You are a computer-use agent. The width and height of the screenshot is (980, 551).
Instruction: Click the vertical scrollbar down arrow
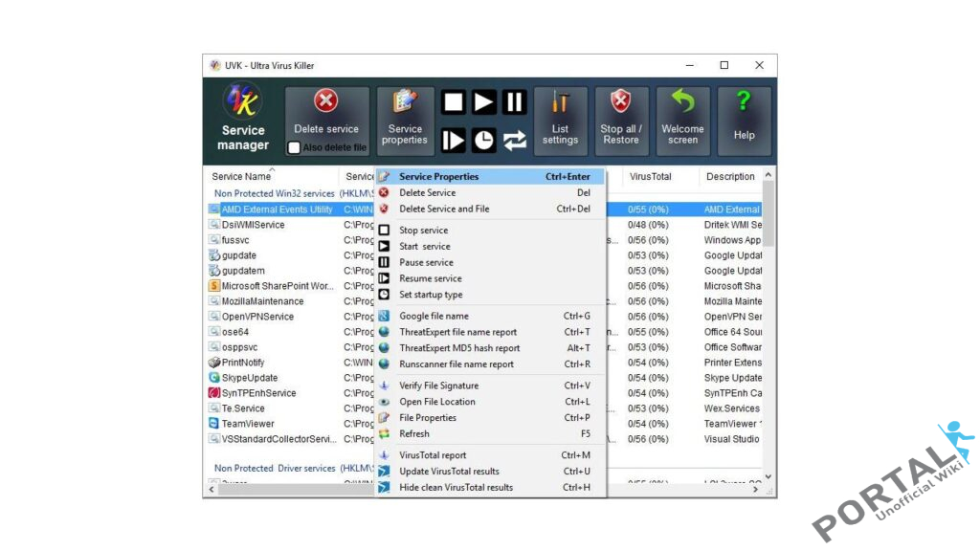[768, 476]
